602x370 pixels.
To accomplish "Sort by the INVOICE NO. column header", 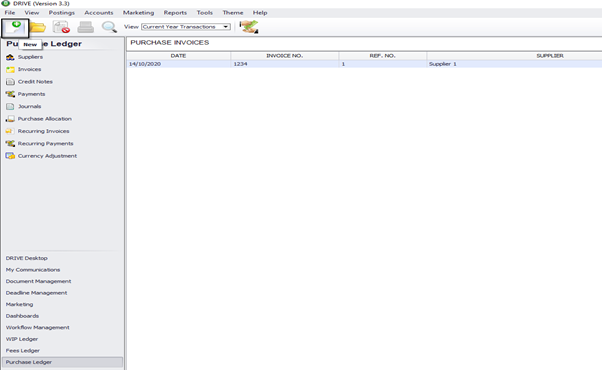I will tap(284, 56).
